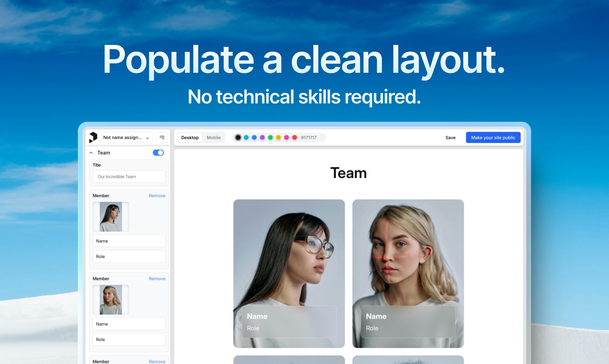Select the black color swatch

click(x=238, y=137)
